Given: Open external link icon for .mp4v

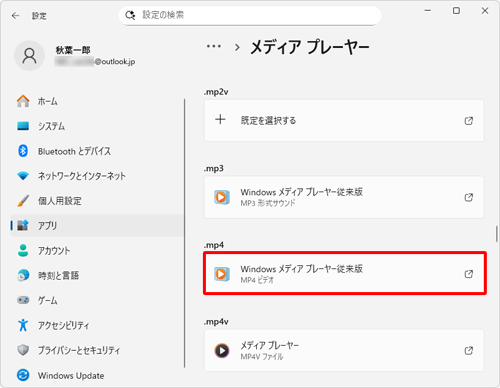Looking at the screenshot, I should pos(469,351).
